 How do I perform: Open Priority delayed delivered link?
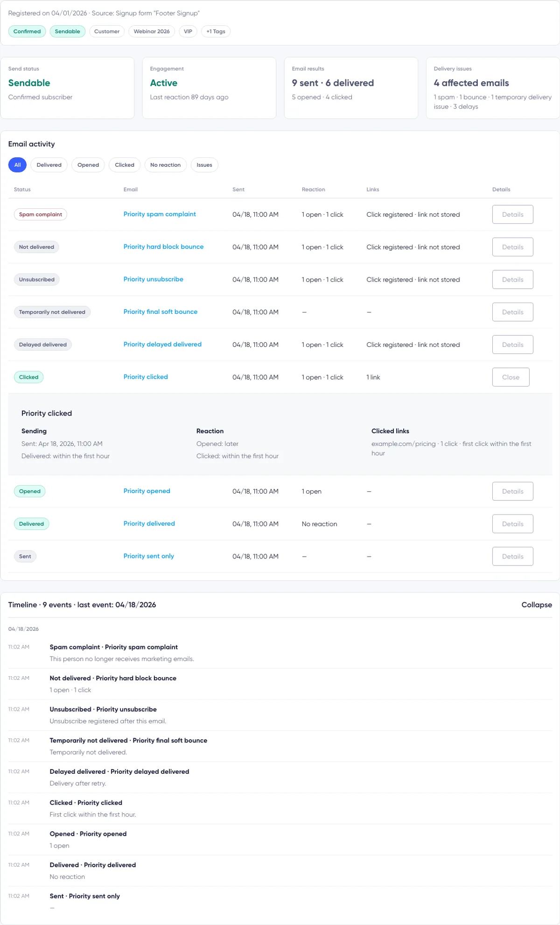(162, 345)
